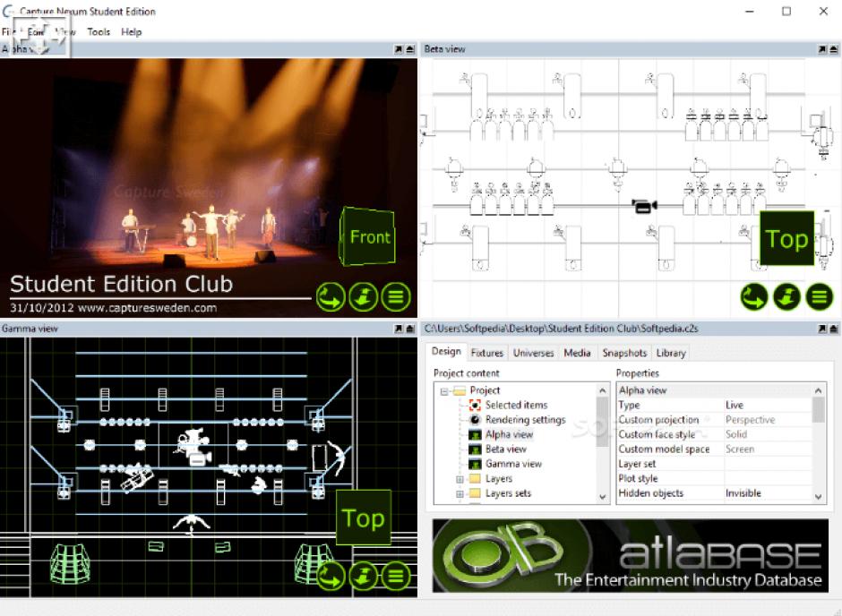Open the Help menu
Viewport: 842px width, 616px height.
click(x=132, y=31)
